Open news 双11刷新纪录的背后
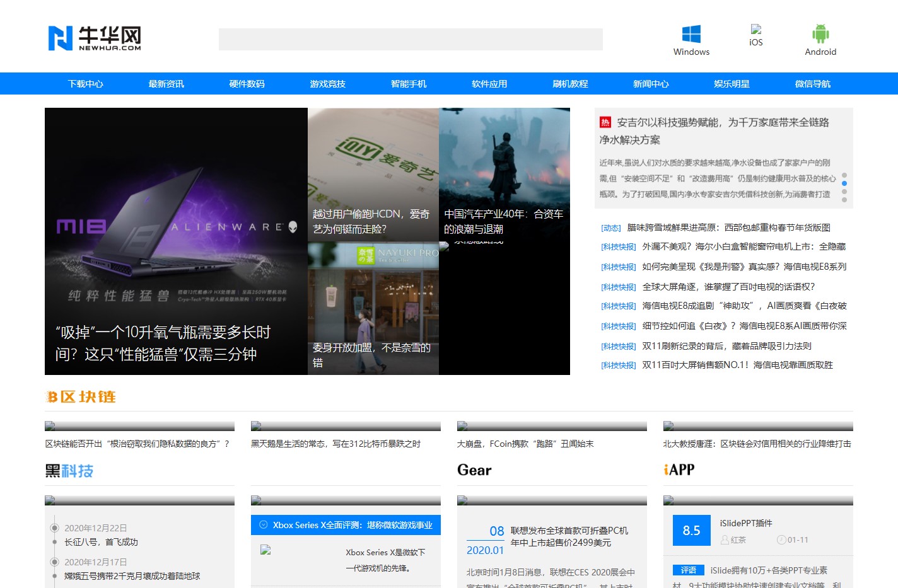This screenshot has height=588, width=898. coord(726,346)
